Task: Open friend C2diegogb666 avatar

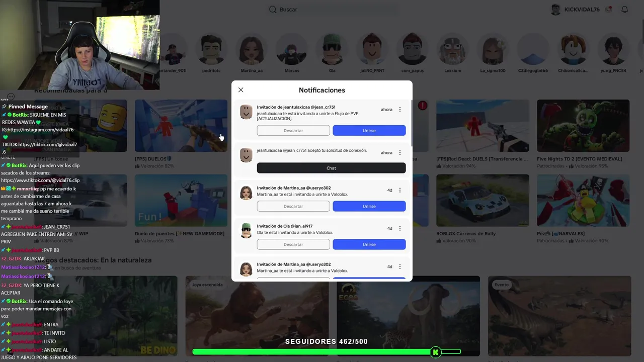Action: 533,49
